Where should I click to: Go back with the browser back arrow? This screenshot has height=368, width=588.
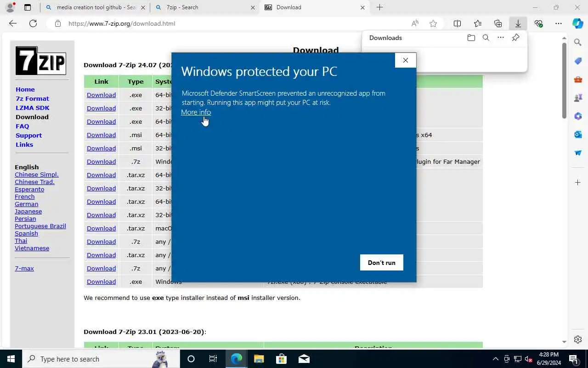tap(13, 23)
